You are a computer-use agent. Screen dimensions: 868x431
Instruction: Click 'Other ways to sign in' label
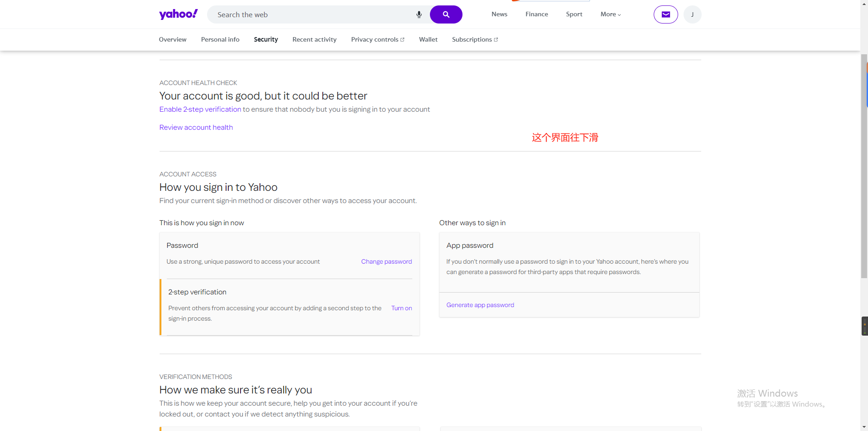click(x=472, y=223)
